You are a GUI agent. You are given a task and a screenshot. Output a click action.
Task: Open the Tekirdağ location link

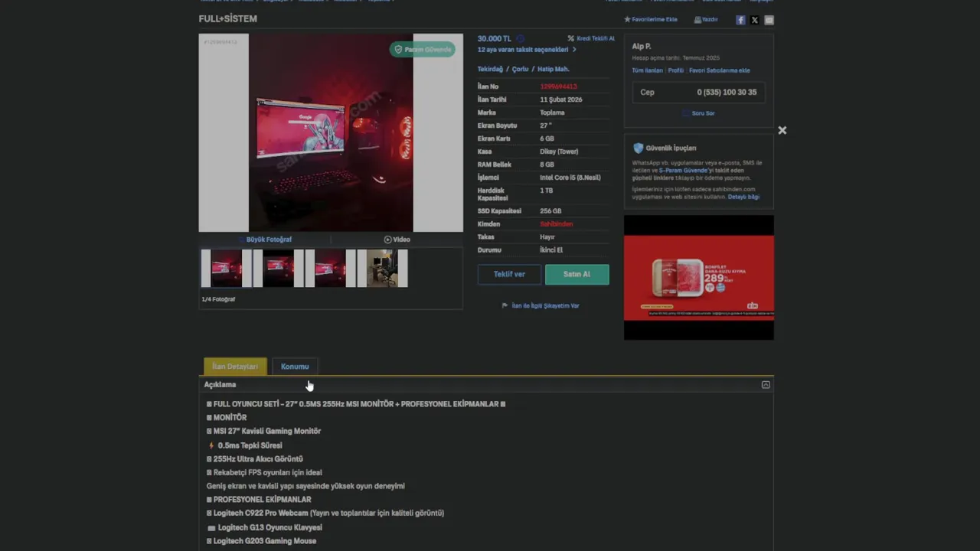click(x=490, y=69)
